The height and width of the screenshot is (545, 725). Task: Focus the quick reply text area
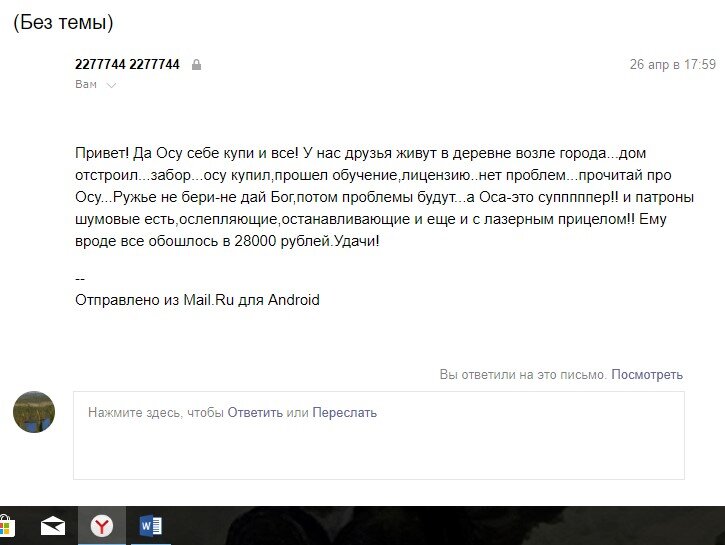pos(379,435)
